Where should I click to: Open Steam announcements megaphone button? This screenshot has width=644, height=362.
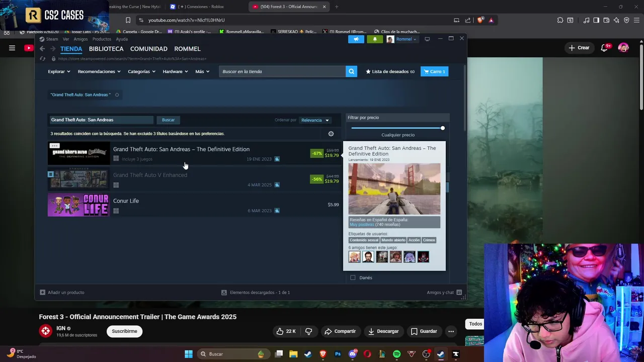pos(356,39)
